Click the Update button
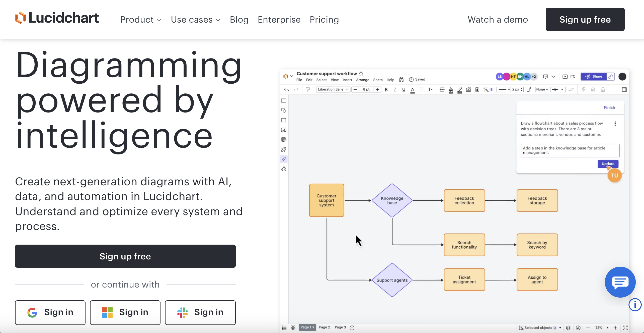 (608, 164)
